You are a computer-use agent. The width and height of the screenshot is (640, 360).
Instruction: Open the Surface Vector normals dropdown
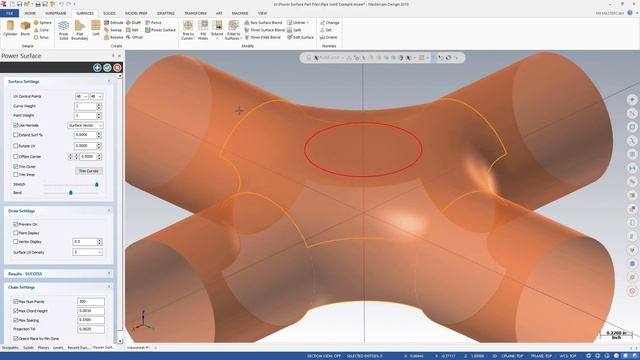[85, 125]
